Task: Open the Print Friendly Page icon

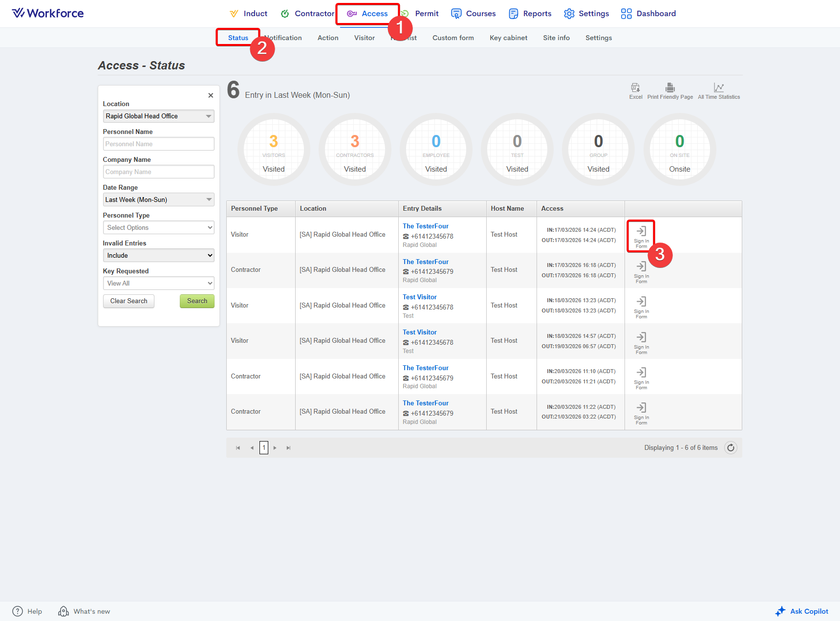Action: click(670, 88)
